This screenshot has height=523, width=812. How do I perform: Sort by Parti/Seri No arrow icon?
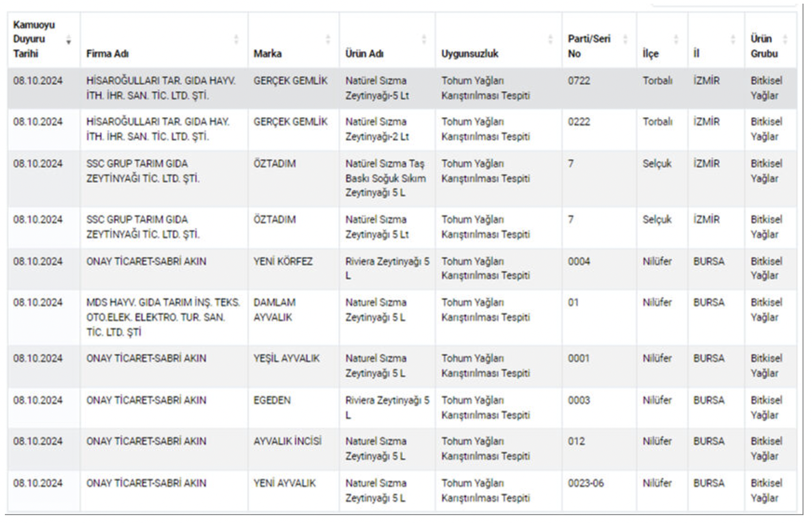click(625, 41)
